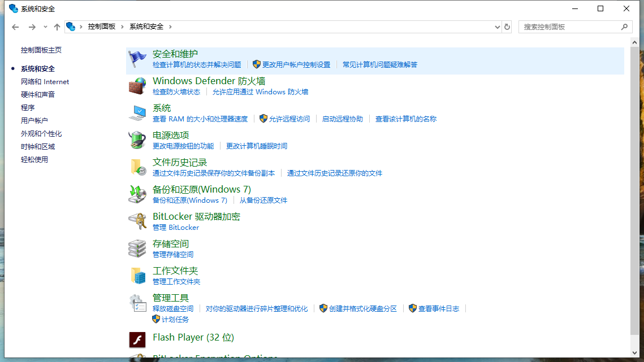
Task: Go back using the back arrow
Action: (x=16, y=27)
